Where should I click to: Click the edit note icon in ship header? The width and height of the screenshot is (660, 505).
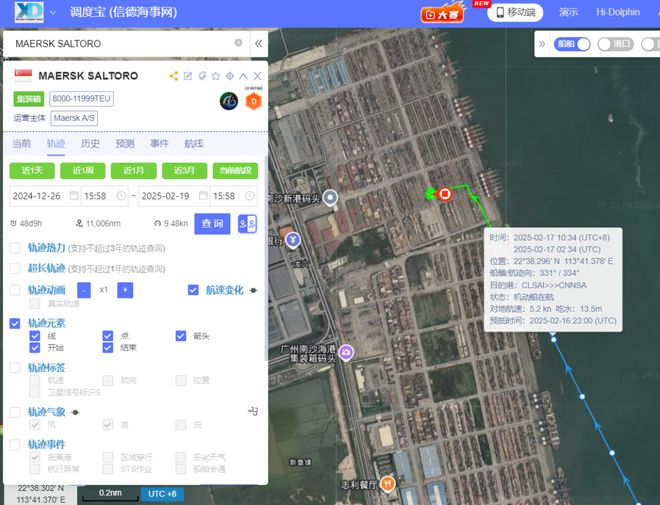click(188, 76)
